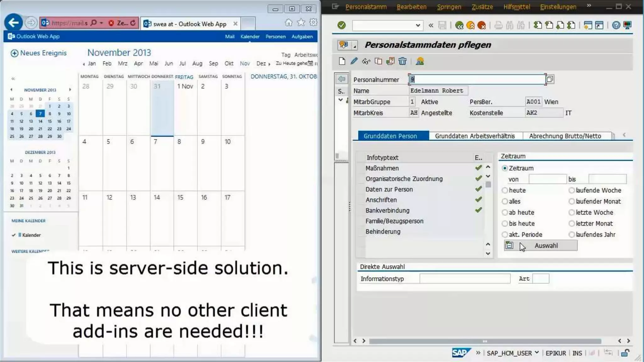This screenshot has width=644, height=362.
Task: Click the blue Help question mark icon
Action: [616, 25]
